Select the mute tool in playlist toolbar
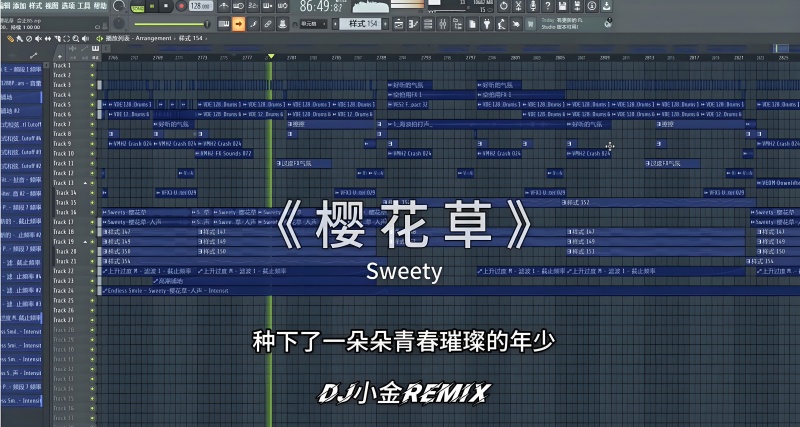 (x=38, y=38)
